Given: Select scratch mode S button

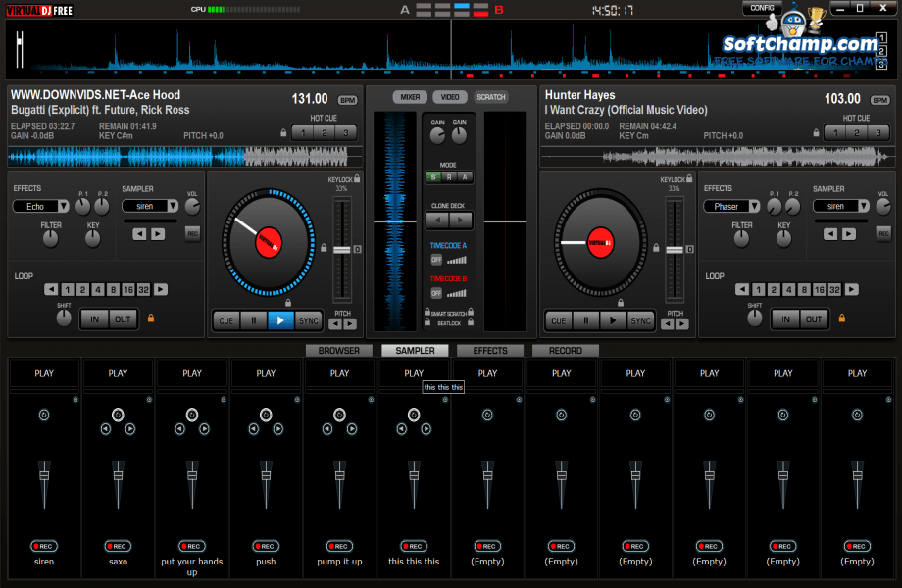Looking at the screenshot, I should [x=433, y=177].
